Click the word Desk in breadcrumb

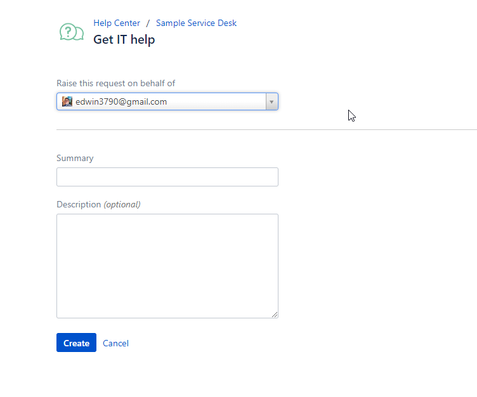point(227,23)
